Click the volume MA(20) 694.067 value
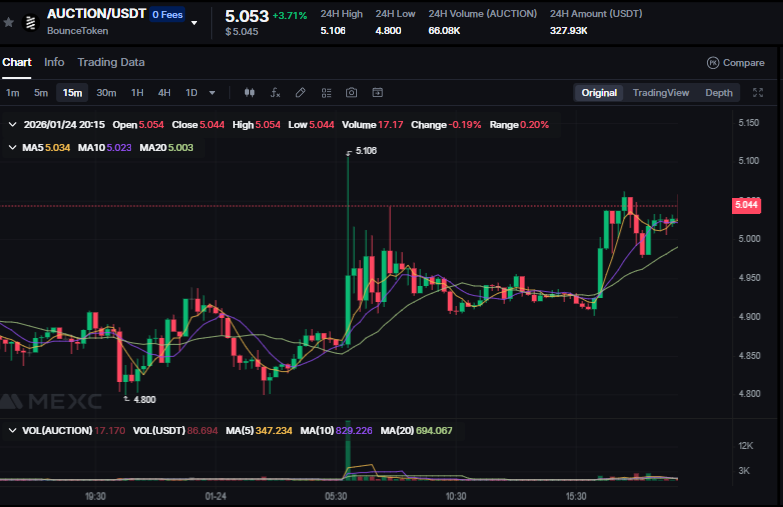 tap(416, 431)
